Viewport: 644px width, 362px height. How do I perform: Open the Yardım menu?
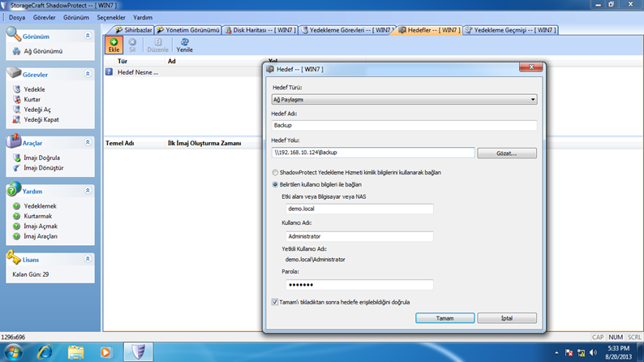click(143, 18)
